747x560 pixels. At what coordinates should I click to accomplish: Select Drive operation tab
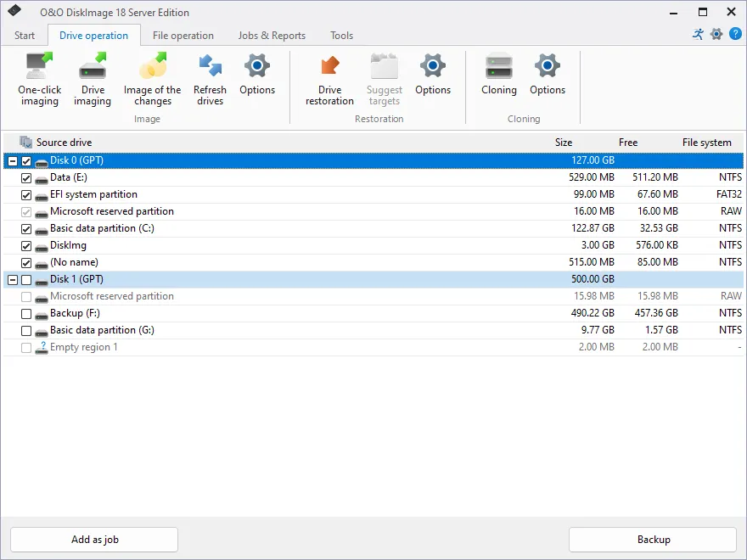[x=94, y=36]
